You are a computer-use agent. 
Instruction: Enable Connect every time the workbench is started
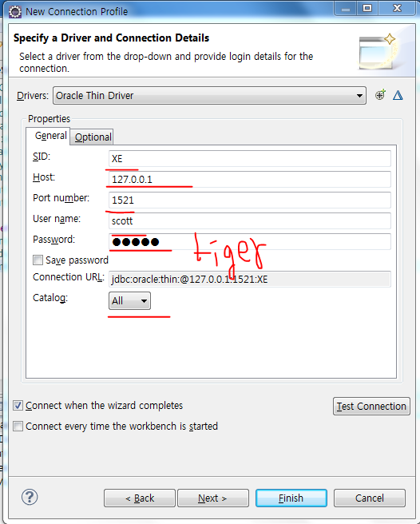pos(18,426)
